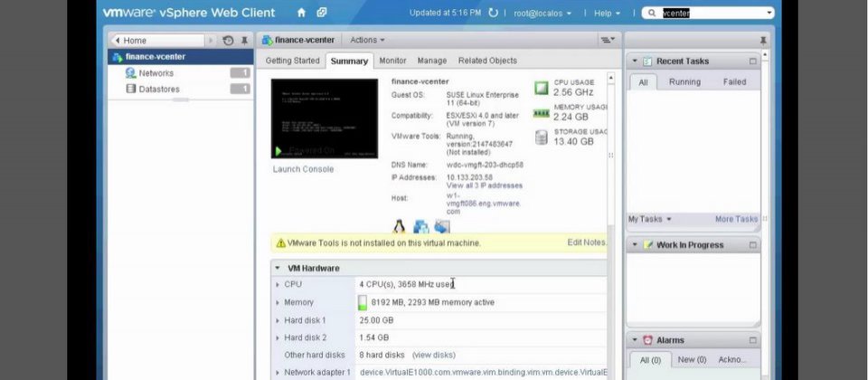The image size is (868, 380).
Task: Pin the navigator panel with the pushpin icon
Action: tap(244, 41)
